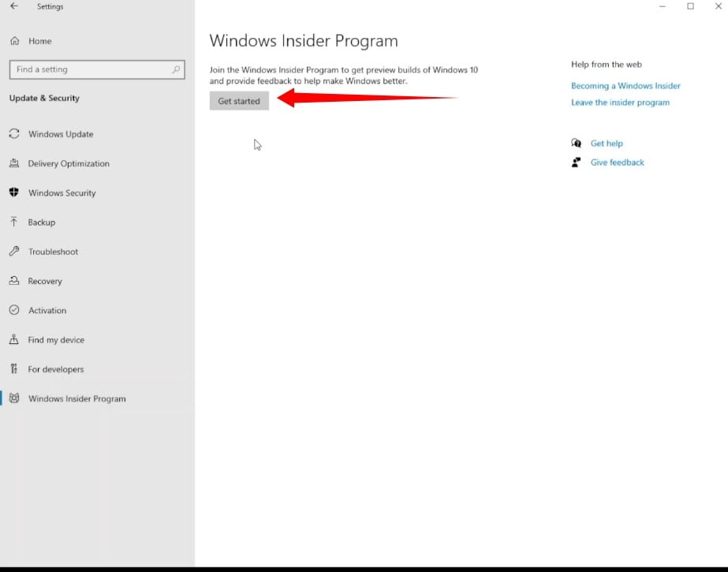Click the Delivery Optimization icon

[14, 163]
